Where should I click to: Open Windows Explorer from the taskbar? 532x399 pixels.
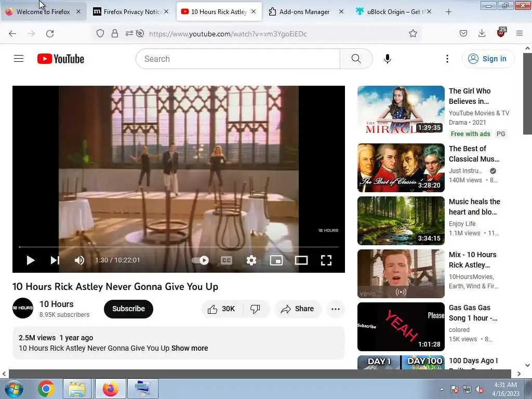click(x=77, y=389)
